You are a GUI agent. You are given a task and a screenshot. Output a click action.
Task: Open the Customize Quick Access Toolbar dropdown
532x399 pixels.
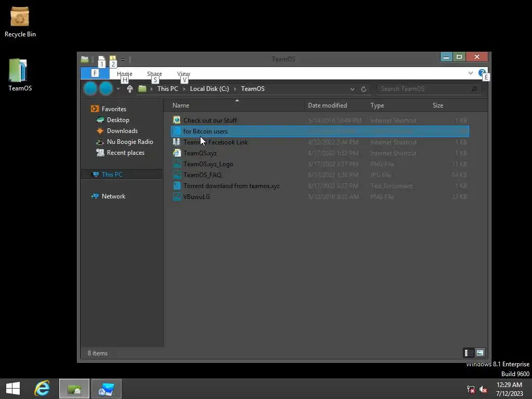click(123, 60)
